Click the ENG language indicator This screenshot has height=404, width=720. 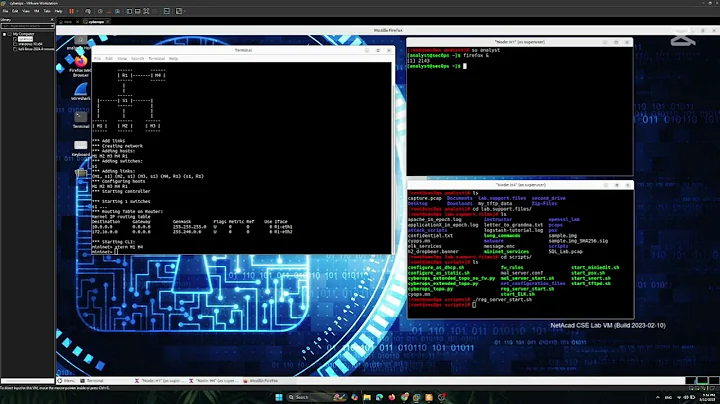click(668, 397)
